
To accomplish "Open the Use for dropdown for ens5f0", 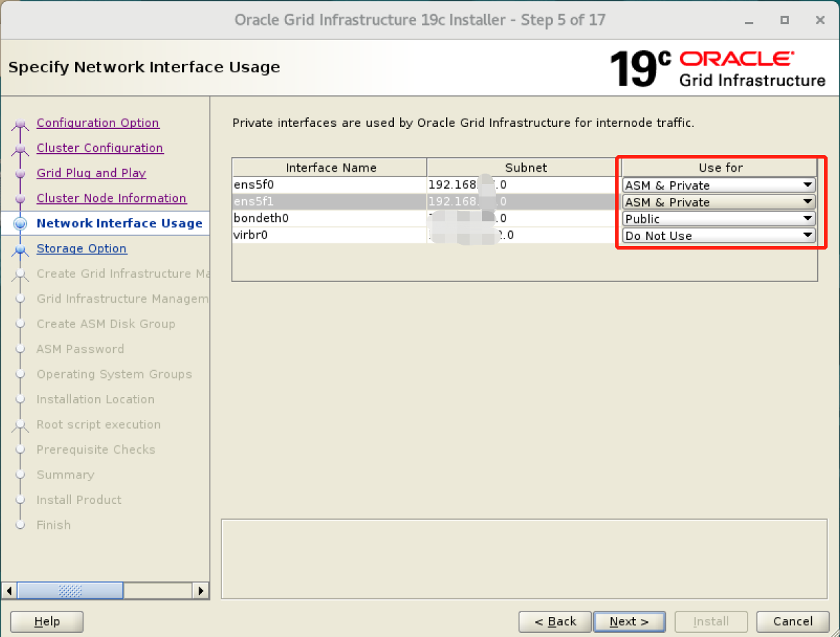I will click(719, 185).
